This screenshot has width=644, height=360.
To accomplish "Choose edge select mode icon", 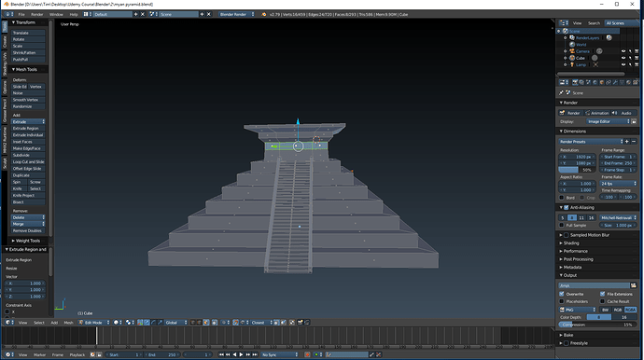I will [x=199, y=323].
